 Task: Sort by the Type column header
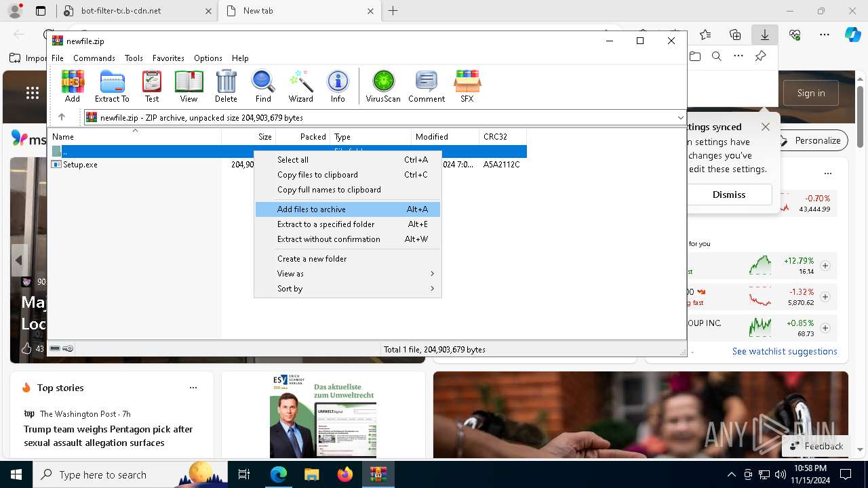click(370, 137)
